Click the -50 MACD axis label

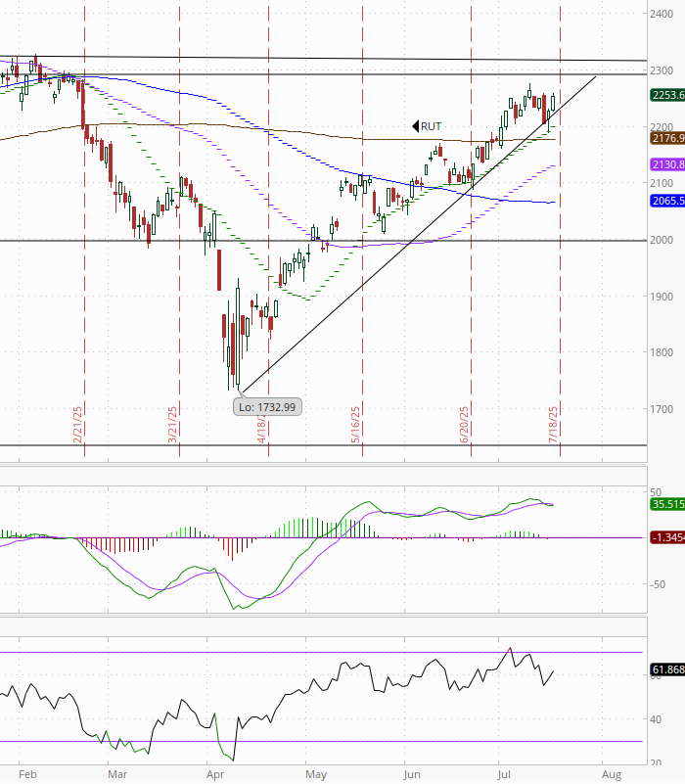[658, 584]
